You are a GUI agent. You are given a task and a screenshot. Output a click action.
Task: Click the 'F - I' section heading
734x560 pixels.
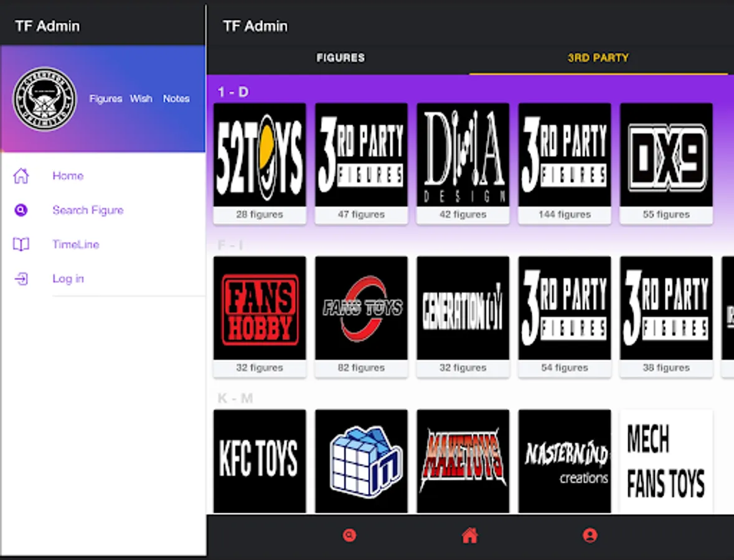coord(230,245)
